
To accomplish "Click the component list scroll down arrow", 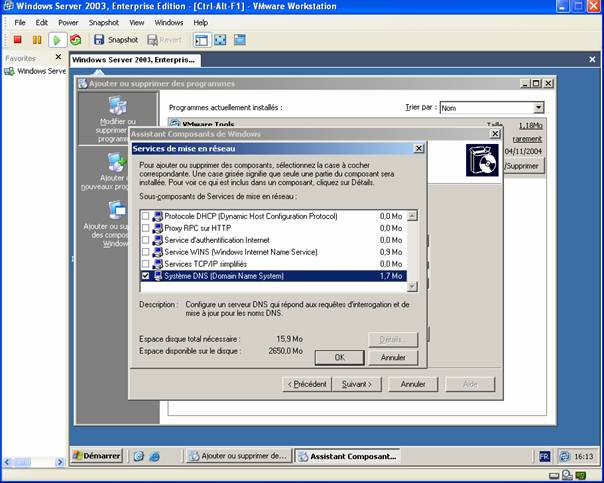I will tap(412, 286).
